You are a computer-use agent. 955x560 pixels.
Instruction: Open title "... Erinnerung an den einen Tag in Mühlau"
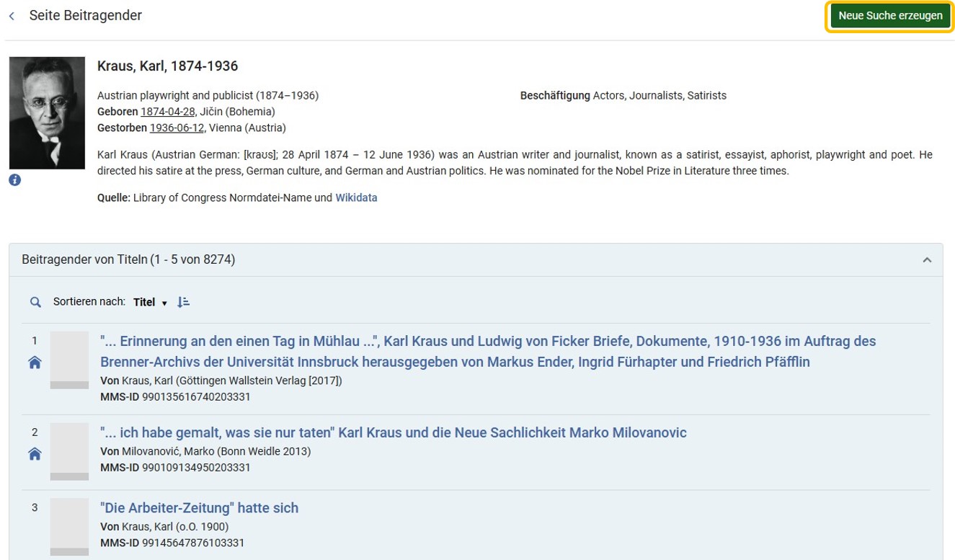488,351
